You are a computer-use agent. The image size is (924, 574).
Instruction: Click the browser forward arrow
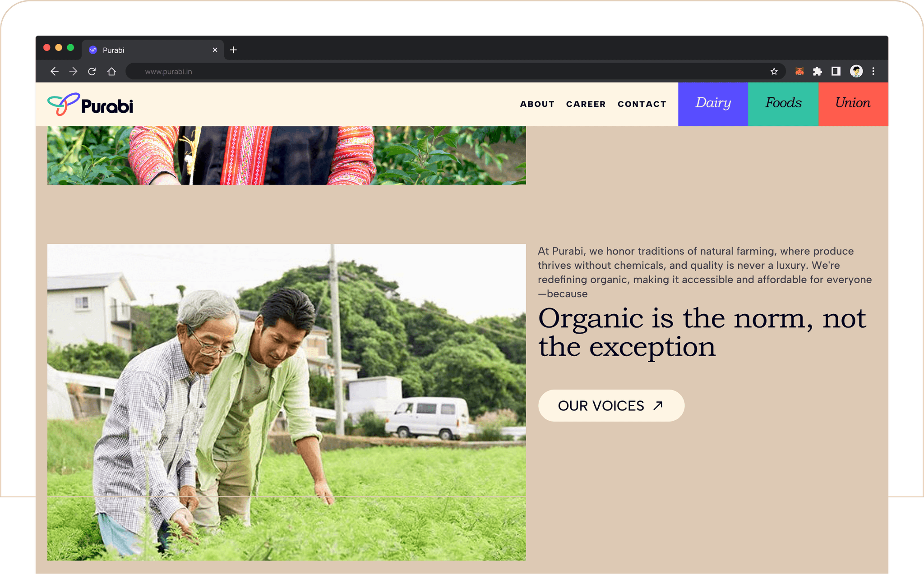(73, 71)
